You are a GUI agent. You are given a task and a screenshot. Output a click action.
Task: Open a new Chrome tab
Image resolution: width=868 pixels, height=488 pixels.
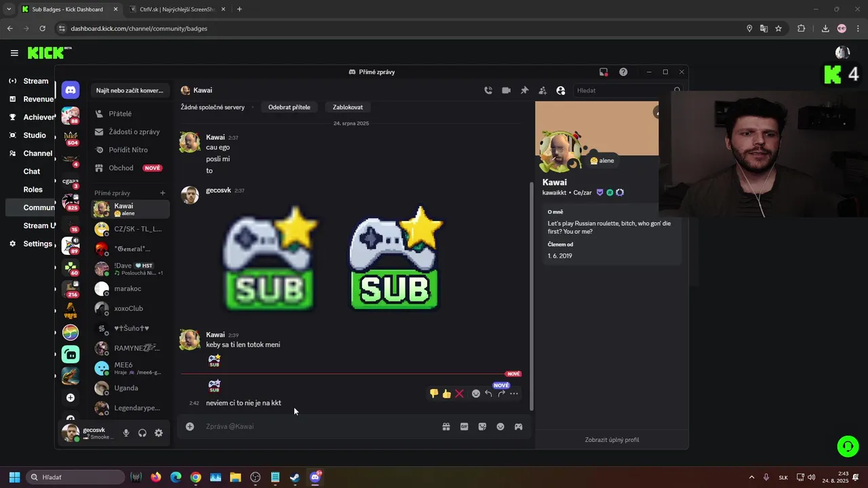tap(239, 9)
